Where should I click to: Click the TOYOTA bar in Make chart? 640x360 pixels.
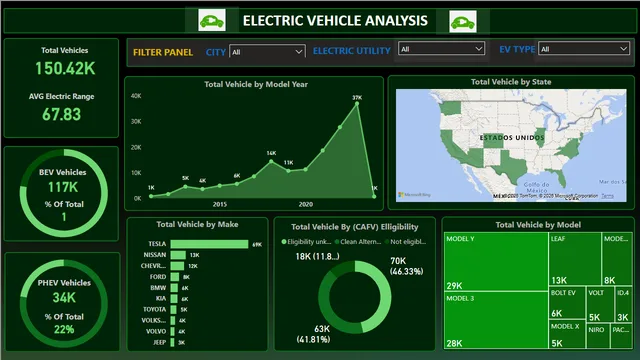(x=173, y=310)
